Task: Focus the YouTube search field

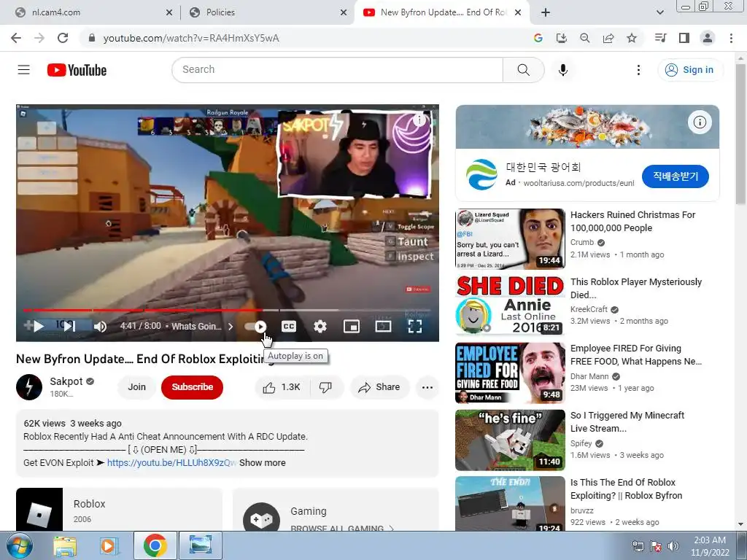Action: [x=337, y=70]
